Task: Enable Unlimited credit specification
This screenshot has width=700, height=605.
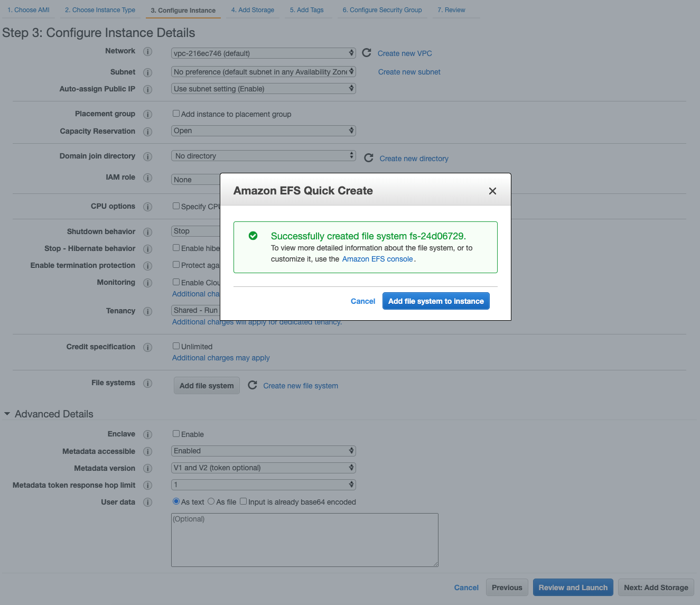Action: 176,346
